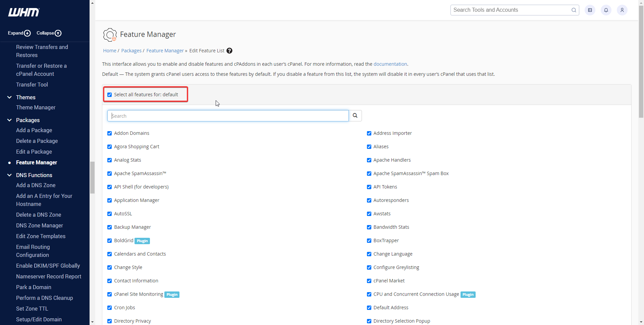Click the Expand all down-arrow icon
This screenshot has height=325, width=644.
[x=28, y=33]
